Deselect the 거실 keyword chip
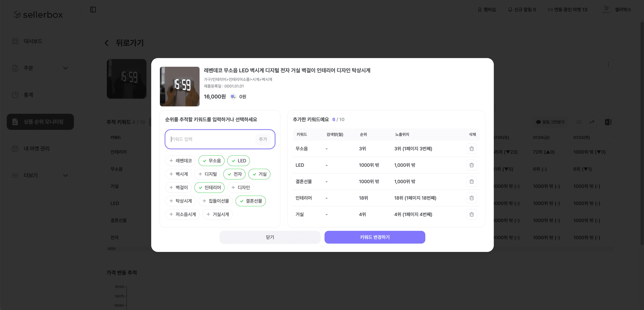Viewport: 644px width, 310px height. 259,174
